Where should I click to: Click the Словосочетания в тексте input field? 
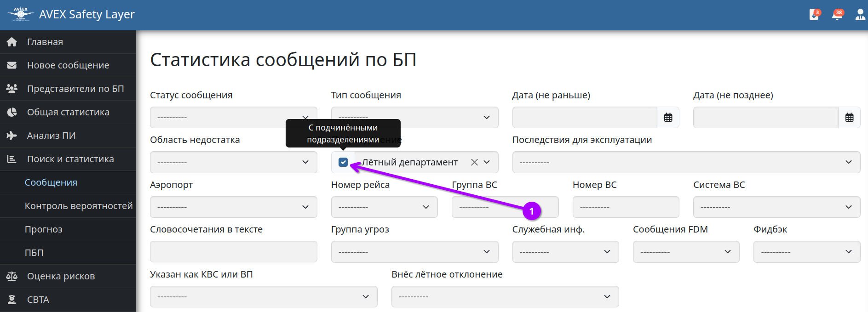tap(233, 252)
